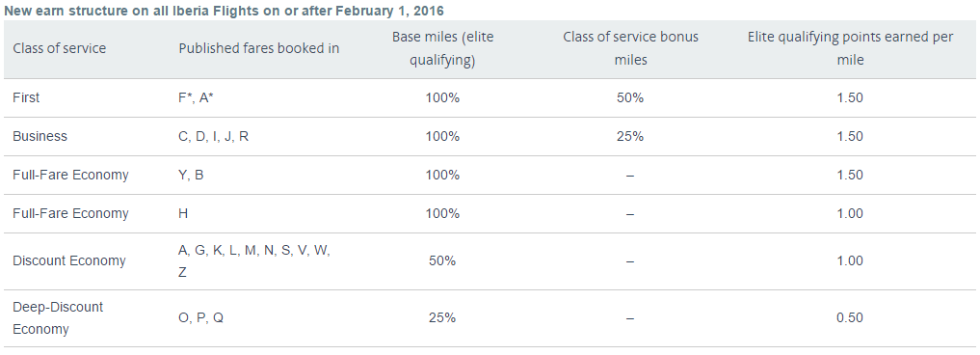Select the 25% bonus miles for Business
This screenshot has width=980, height=355.
[x=629, y=136]
